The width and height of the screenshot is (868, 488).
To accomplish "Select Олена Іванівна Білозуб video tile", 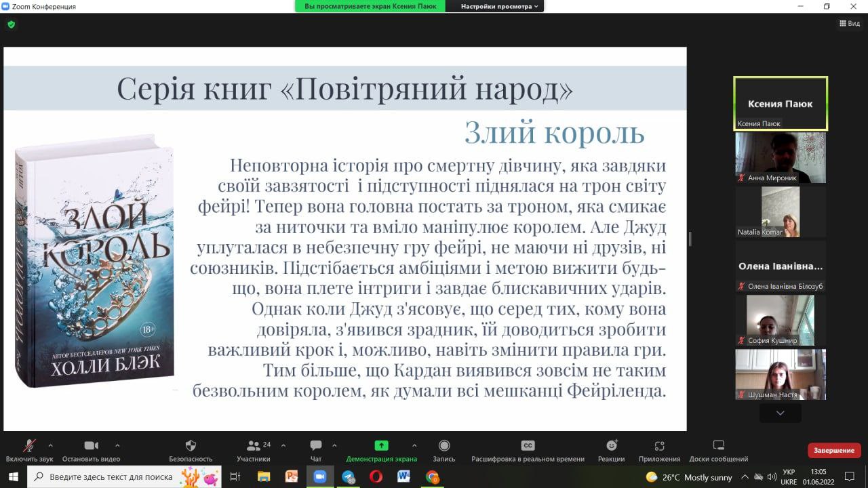I will coord(781,266).
